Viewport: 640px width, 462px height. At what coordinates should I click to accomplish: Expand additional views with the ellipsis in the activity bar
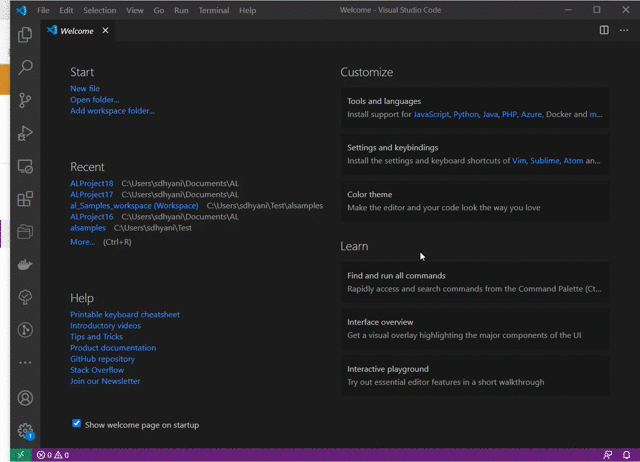click(x=25, y=362)
